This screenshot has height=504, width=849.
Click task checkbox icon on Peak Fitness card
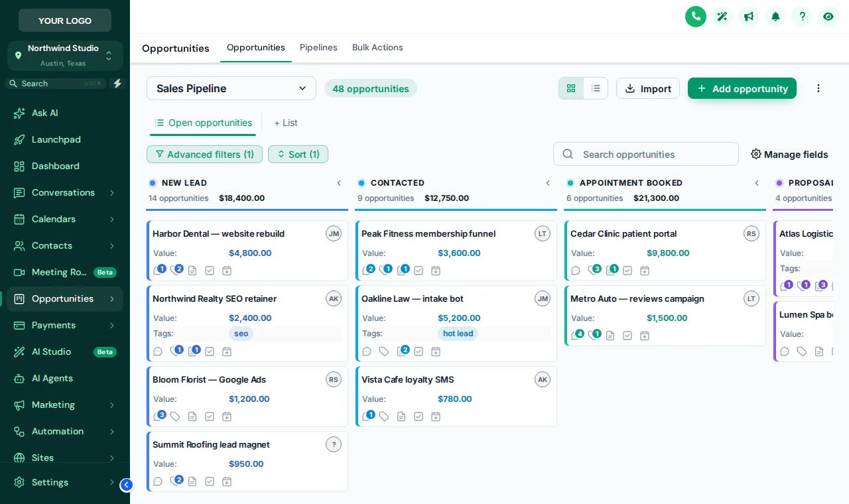419,271
